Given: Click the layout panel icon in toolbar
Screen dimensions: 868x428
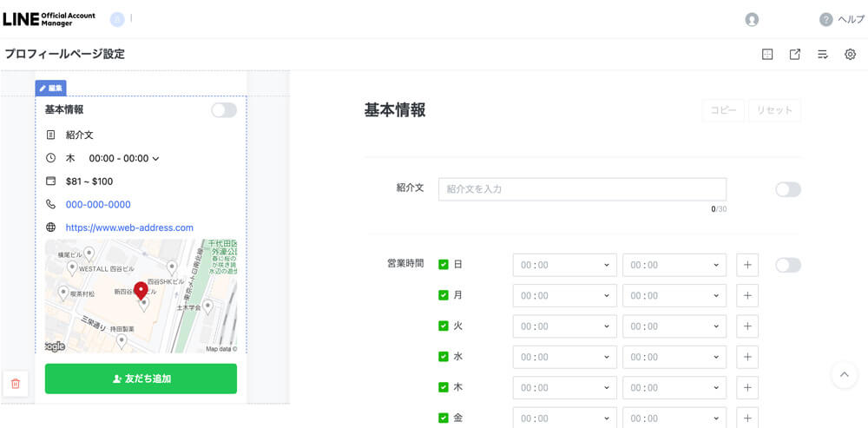Looking at the screenshot, I should 766,54.
